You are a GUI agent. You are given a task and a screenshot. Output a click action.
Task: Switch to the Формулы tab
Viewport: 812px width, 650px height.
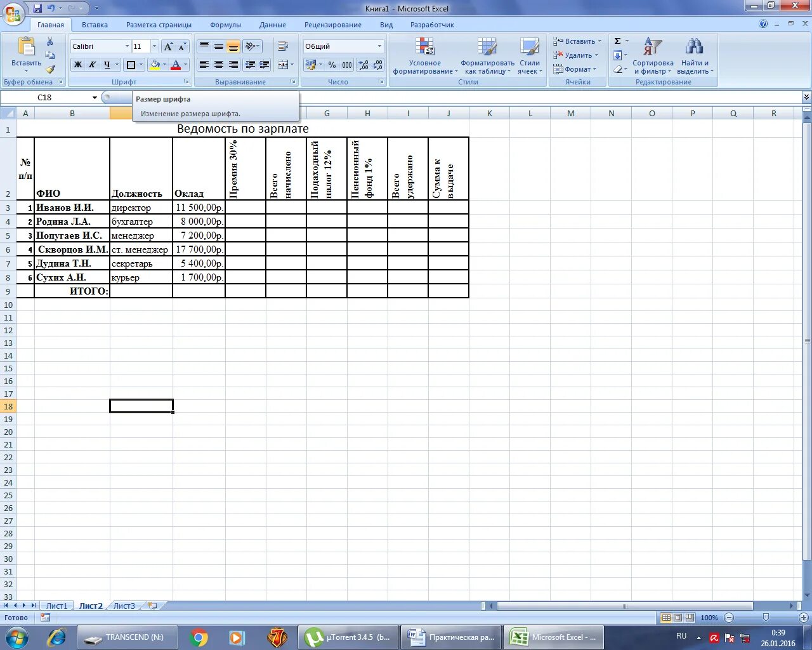[x=226, y=25]
